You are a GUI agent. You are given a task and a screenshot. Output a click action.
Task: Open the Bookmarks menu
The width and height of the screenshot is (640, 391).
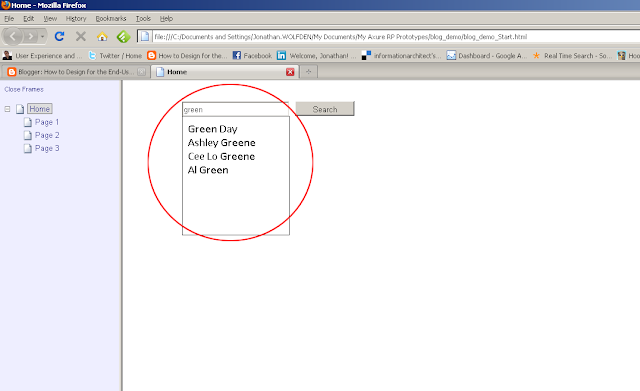click(111, 18)
